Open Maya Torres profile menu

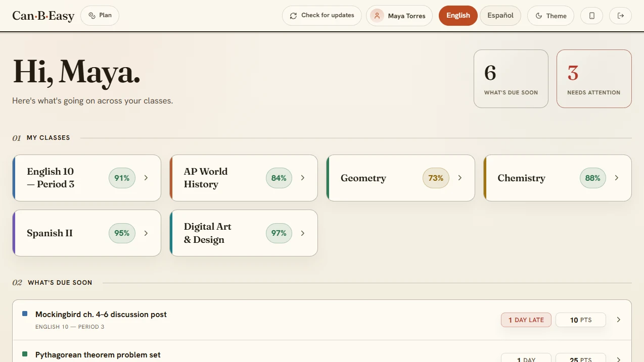point(399,16)
